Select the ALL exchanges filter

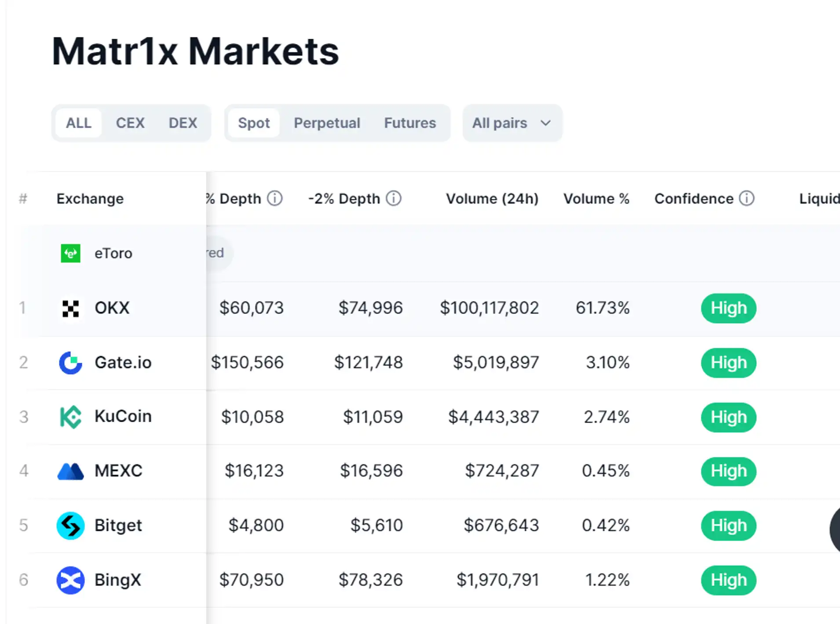[x=79, y=123]
